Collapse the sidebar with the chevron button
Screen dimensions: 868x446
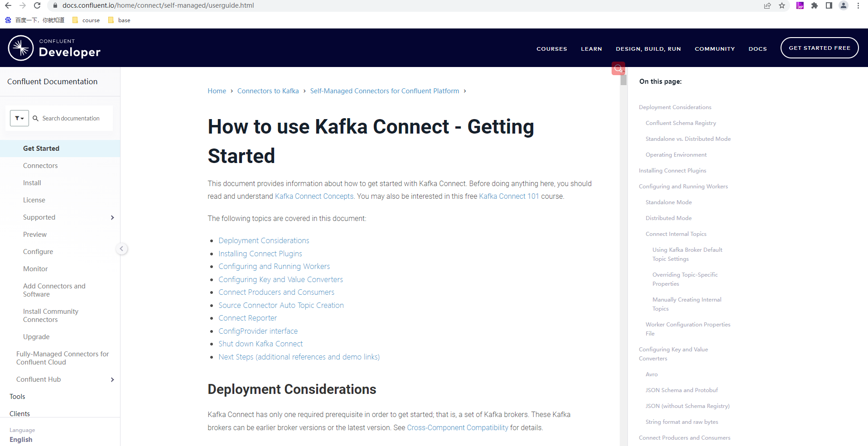pyautogui.click(x=121, y=249)
